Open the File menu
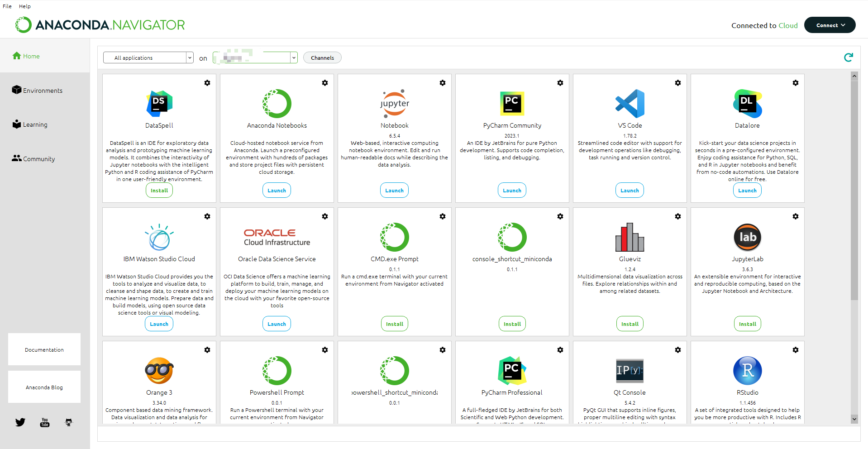Screen dimensions: 868x449 [7, 6]
